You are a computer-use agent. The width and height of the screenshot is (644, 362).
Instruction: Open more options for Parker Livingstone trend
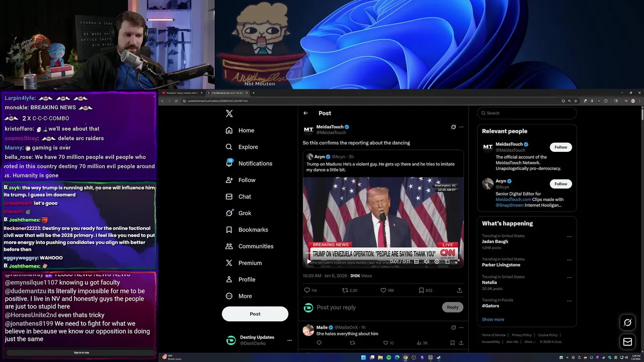click(x=569, y=260)
